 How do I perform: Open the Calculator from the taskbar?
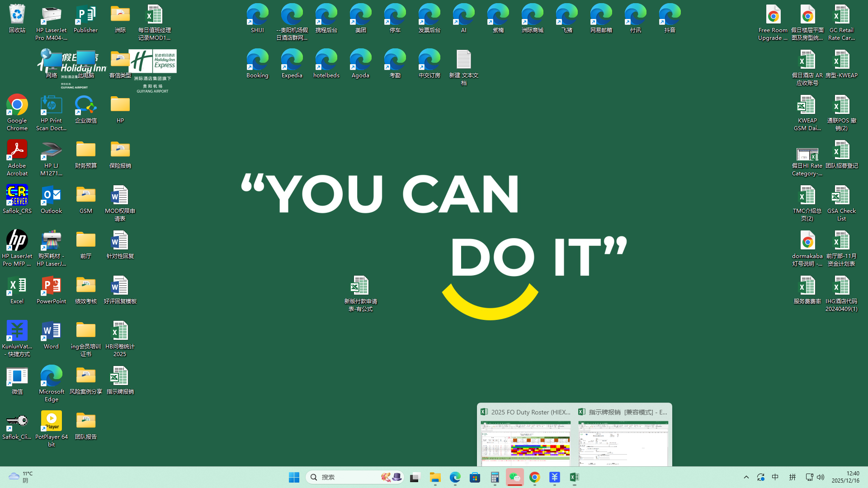click(x=495, y=477)
